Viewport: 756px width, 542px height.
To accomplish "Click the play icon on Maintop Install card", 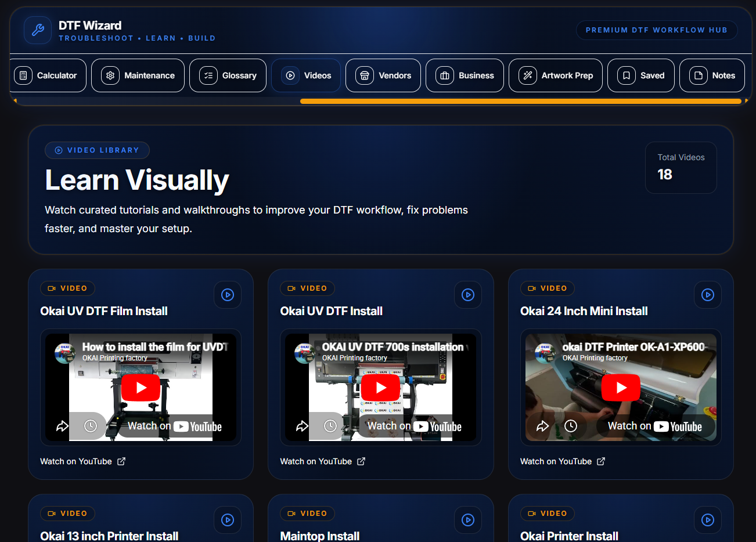I will tap(468, 520).
